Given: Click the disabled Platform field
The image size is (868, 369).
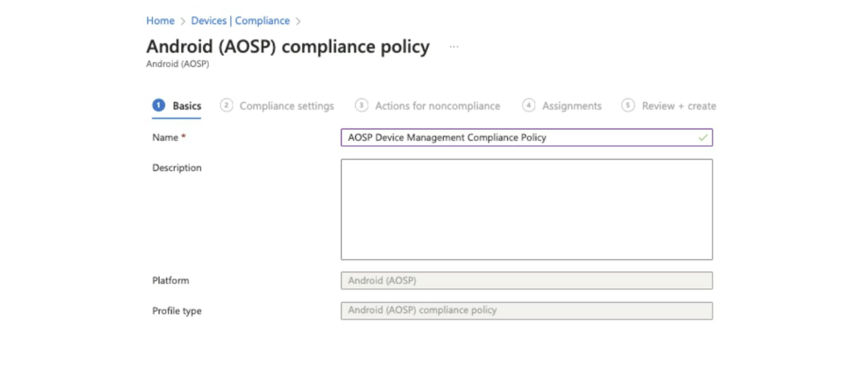Looking at the screenshot, I should click(x=526, y=280).
